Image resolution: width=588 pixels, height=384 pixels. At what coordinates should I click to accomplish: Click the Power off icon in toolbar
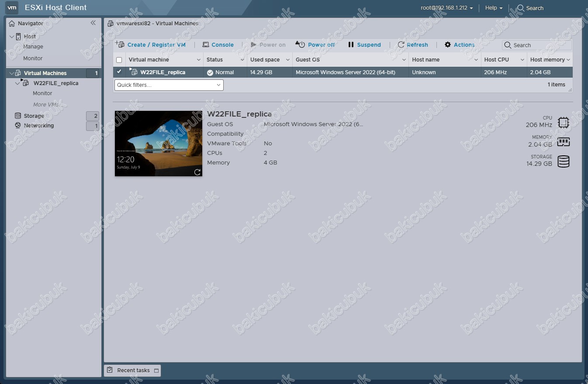[x=301, y=44]
